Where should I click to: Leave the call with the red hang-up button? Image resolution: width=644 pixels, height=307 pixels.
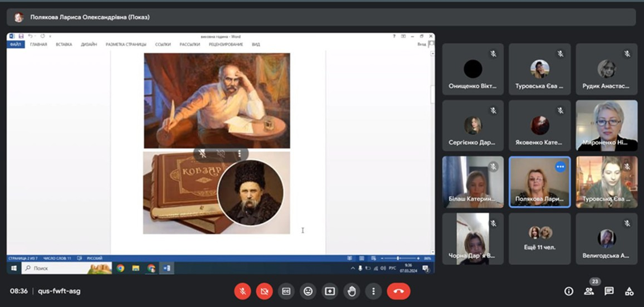coord(398,291)
